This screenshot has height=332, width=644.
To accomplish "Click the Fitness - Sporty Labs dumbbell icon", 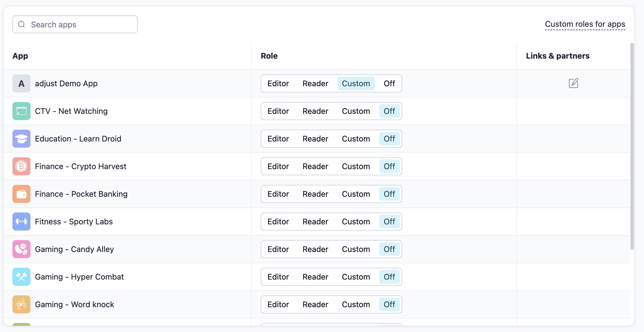I will point(21,222).
